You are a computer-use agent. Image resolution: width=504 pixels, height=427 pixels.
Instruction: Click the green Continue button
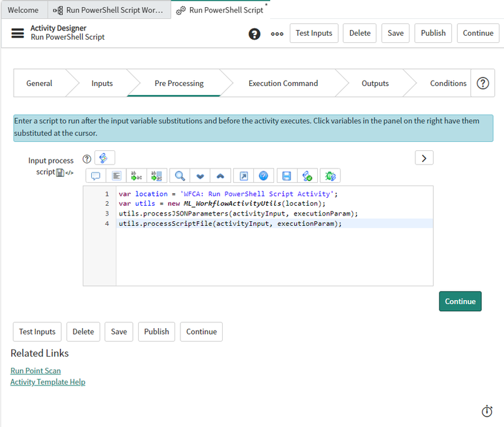click(x=460, y=301)
